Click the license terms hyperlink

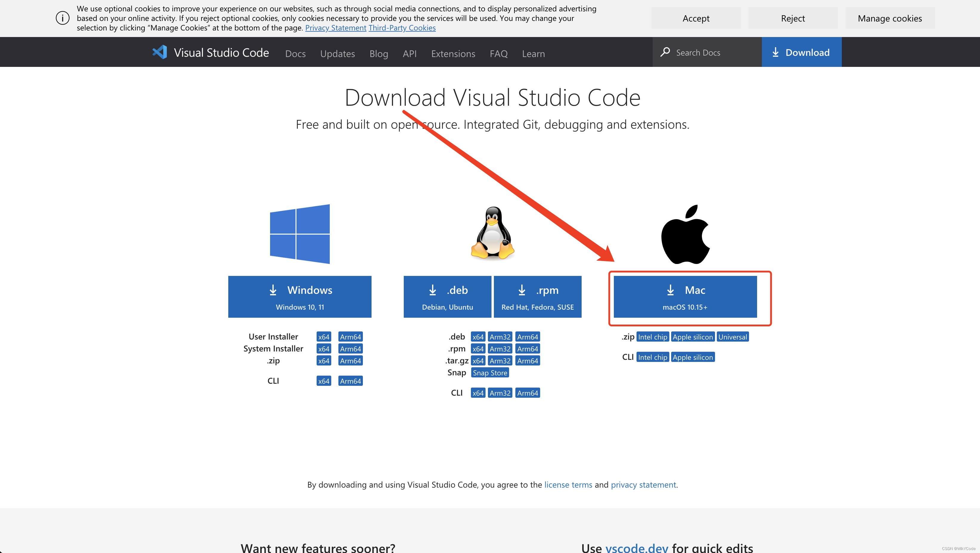point(569,484)
